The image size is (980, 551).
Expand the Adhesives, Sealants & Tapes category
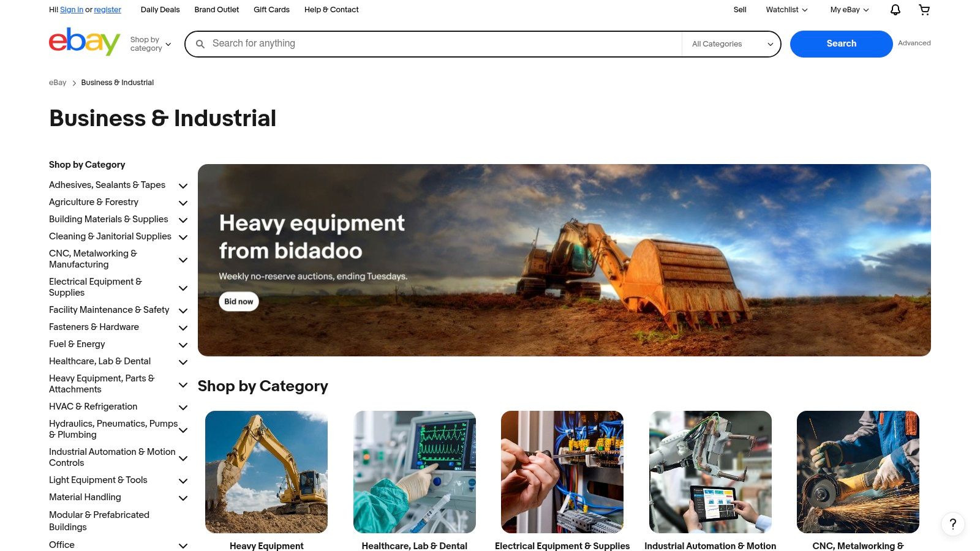183,186
